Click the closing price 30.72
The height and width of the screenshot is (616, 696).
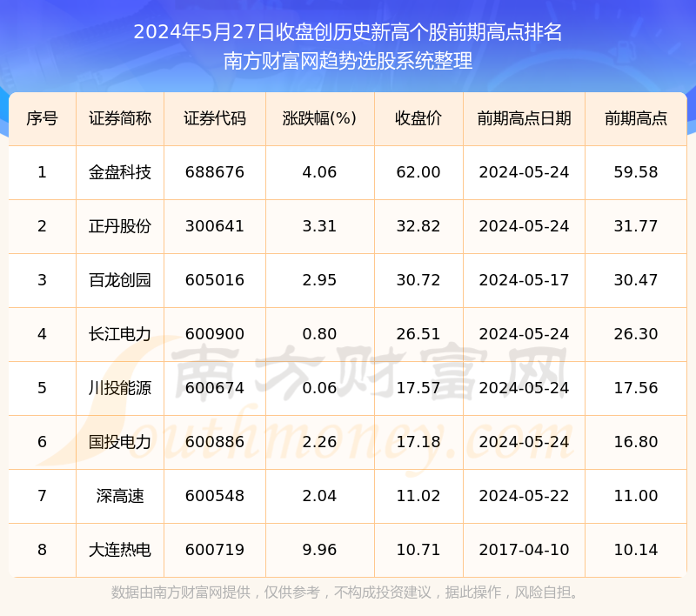[418, 280]
